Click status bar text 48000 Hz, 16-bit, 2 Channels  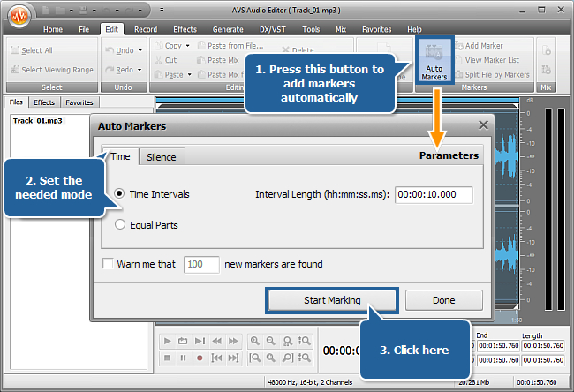310,382
